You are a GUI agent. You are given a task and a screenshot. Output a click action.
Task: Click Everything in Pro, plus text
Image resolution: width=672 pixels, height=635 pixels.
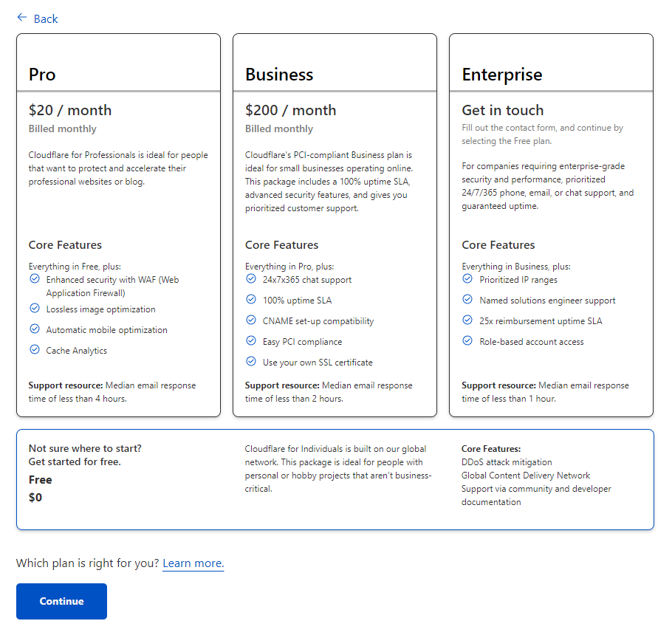[289, 266]
